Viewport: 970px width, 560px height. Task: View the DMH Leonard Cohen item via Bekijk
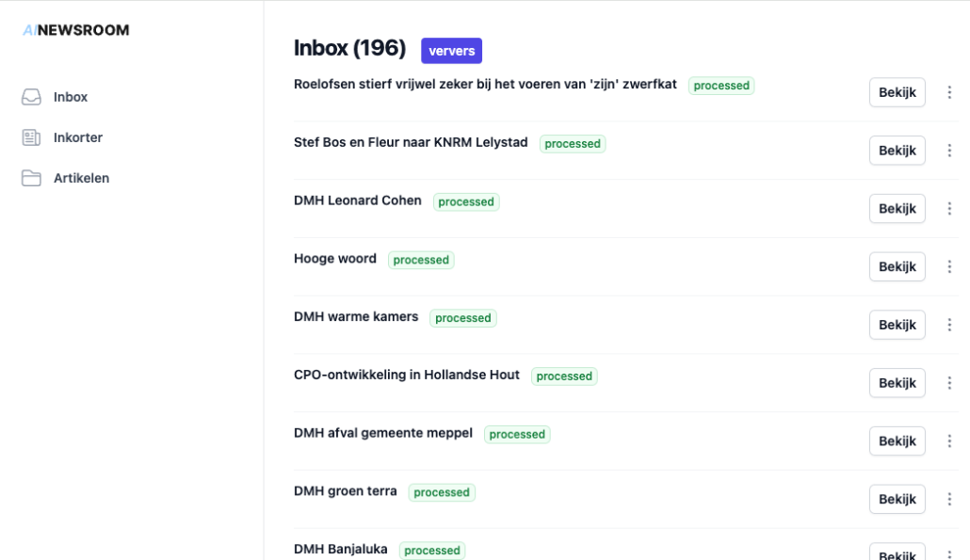897,208
